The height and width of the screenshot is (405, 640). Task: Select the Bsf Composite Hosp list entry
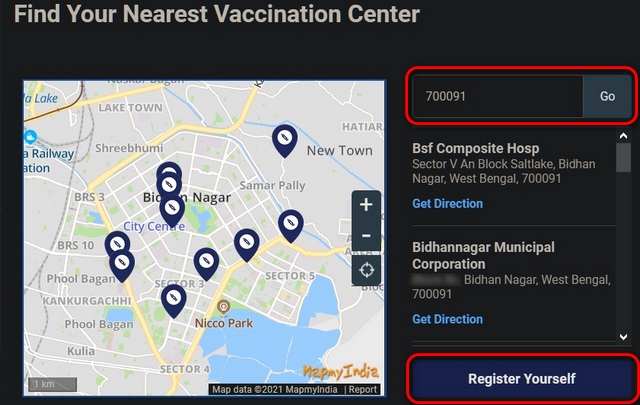click(x=513, y=176)
